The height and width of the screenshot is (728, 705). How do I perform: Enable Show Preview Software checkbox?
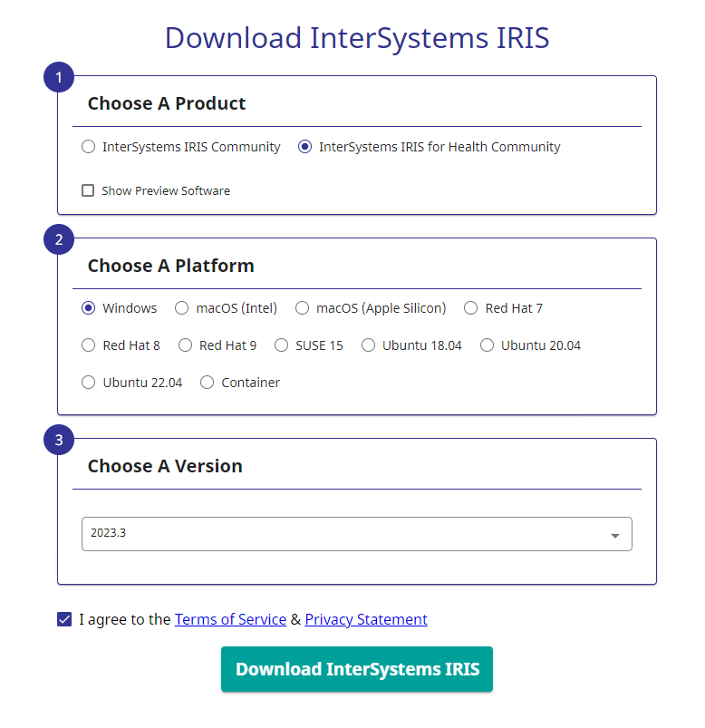point(88,190)
